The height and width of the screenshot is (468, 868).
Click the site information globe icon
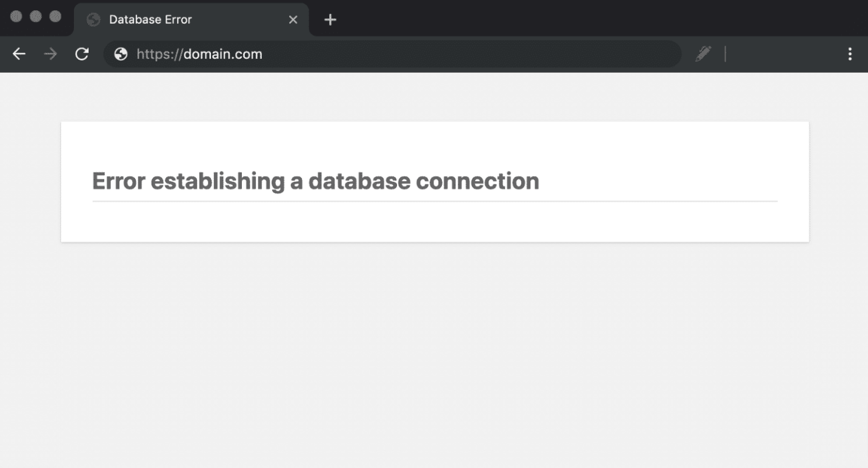pyautogui.click(x=120, y=54)
